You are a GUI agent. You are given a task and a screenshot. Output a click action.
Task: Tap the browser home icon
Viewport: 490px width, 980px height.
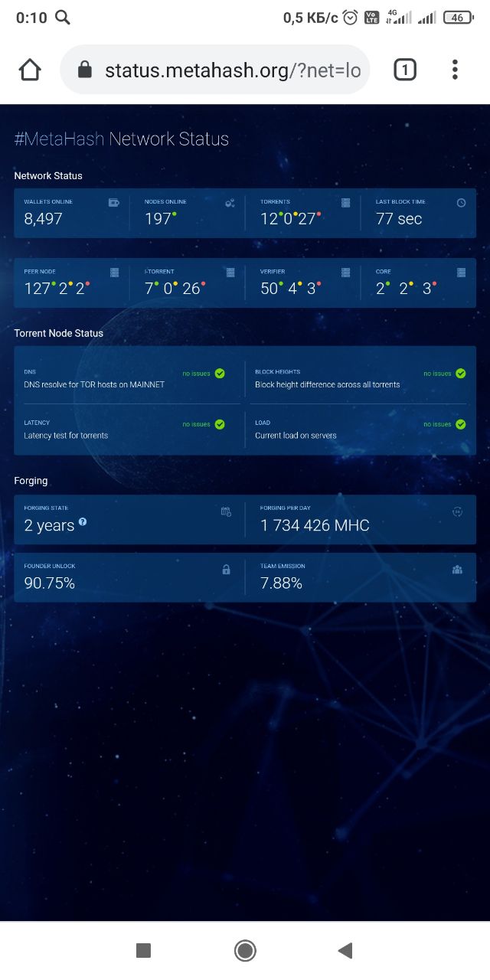(x=30, y=70)
